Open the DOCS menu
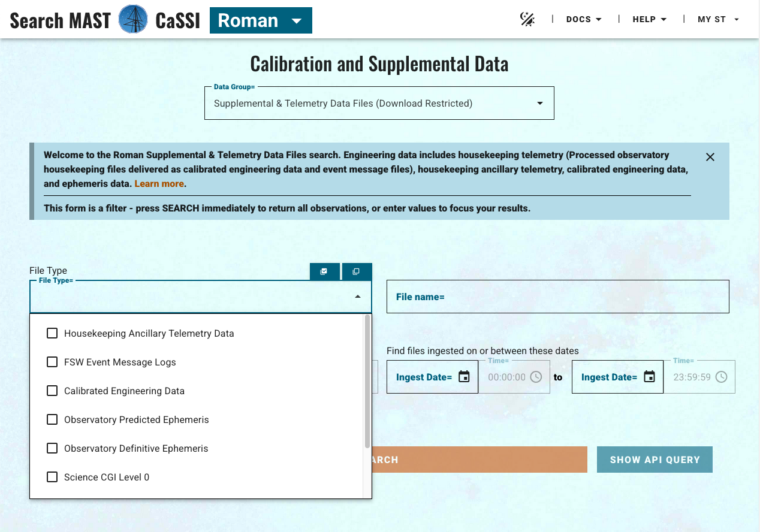Image resolution: width=760 pixels, height=532 pixels. (584, 19)
